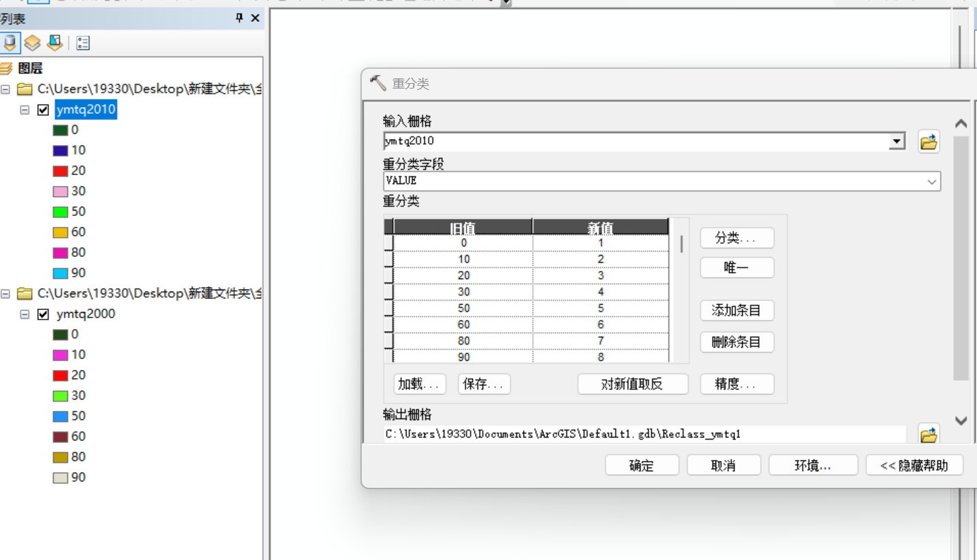
Task: Open the 环境... settings button
Action: click(813, 465)
